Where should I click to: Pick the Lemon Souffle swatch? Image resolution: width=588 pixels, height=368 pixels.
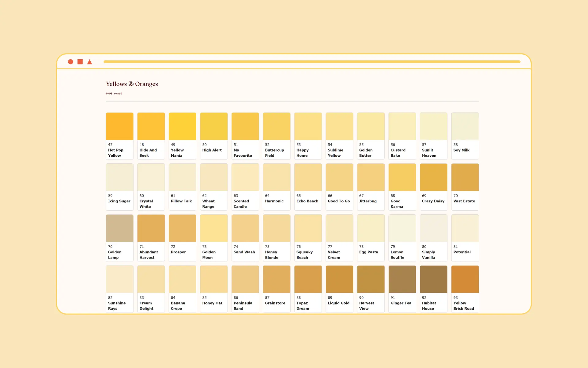[x=402, y=238]
